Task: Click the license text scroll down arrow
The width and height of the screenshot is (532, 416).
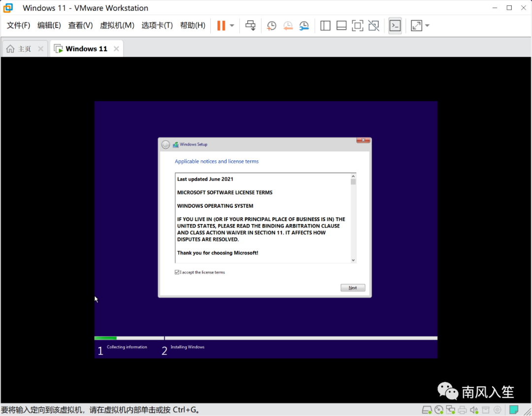Action: pyautogui.click(x=353, y=260)
